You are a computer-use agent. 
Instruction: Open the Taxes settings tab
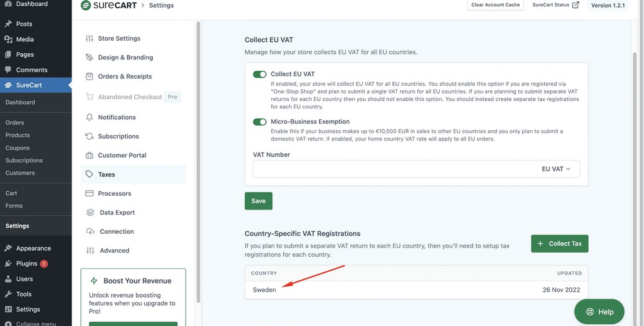(x=106, y=175)
